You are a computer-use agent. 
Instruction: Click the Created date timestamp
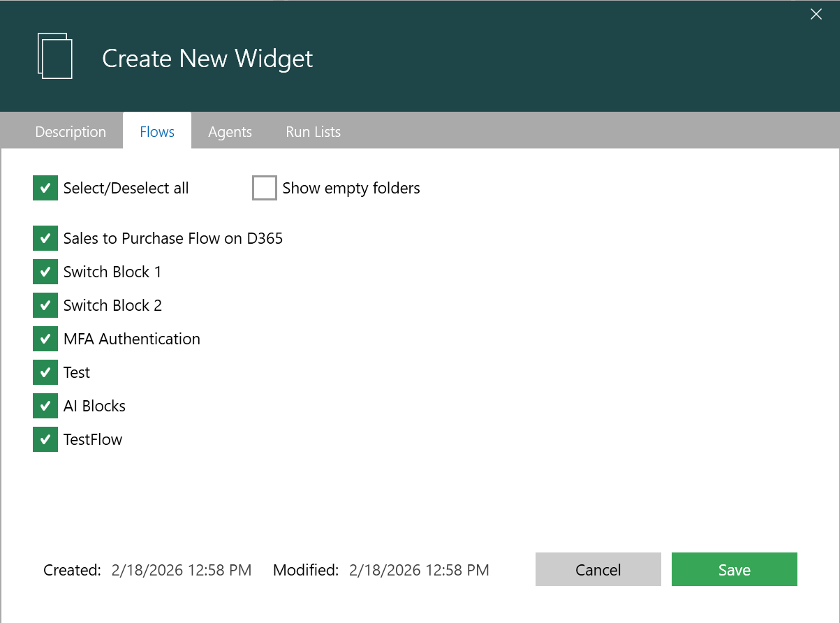pos(181,571)
